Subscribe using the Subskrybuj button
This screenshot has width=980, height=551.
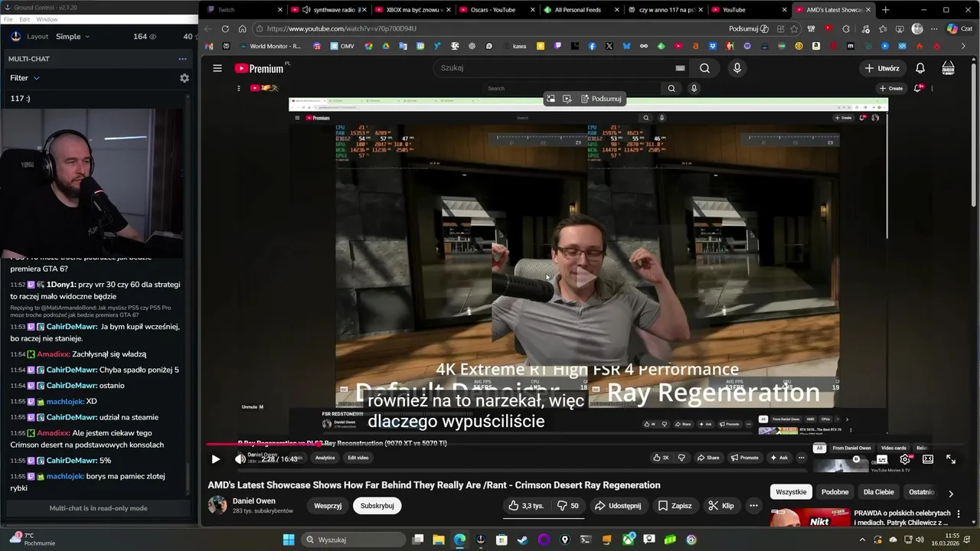[377, 506]
